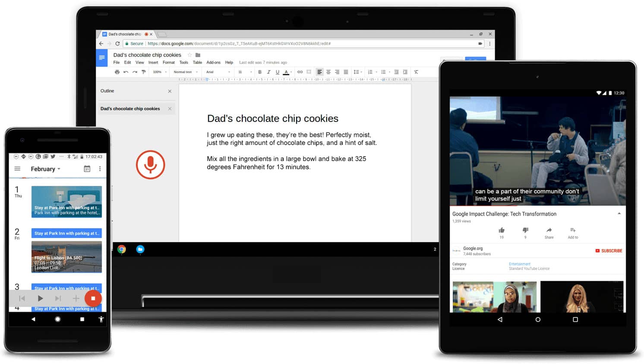This screenshot has width=644, height=364.
Task: Open the print dialog from the toolbar
Action: pos(117,72)
